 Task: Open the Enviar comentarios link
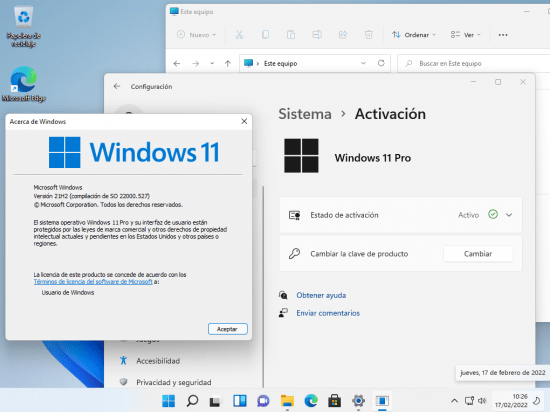[328, 313]
